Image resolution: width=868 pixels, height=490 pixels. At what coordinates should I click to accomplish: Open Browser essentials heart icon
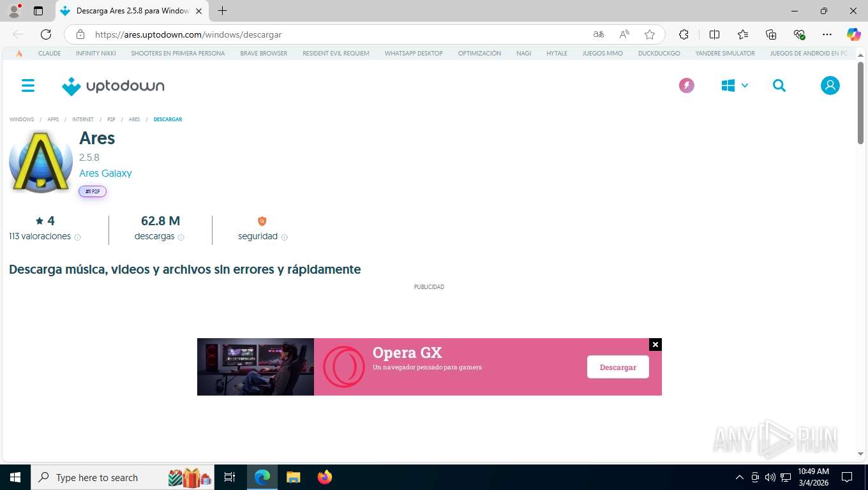click(799, 34)
